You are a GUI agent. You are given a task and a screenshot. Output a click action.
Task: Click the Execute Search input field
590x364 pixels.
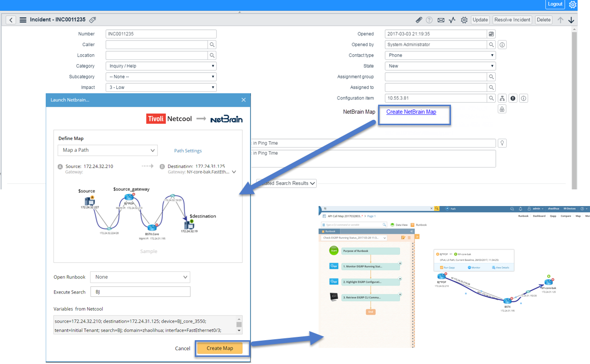coord(140,292)
